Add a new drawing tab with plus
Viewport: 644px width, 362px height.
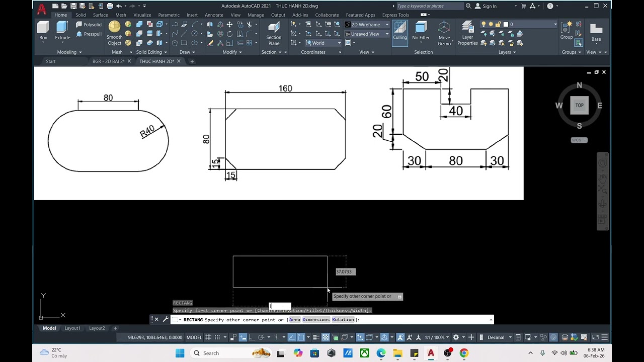pyautogui.click(x=192, y=61)
